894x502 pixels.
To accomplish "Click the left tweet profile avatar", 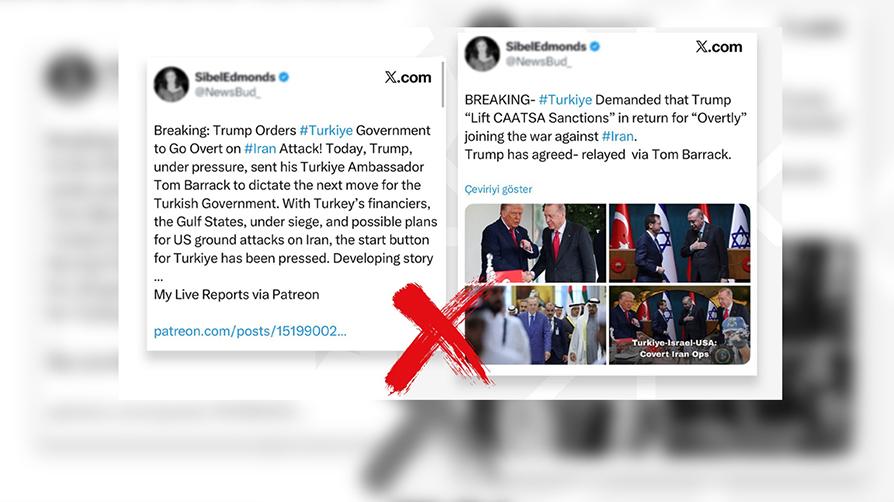I will pos(171,84).
